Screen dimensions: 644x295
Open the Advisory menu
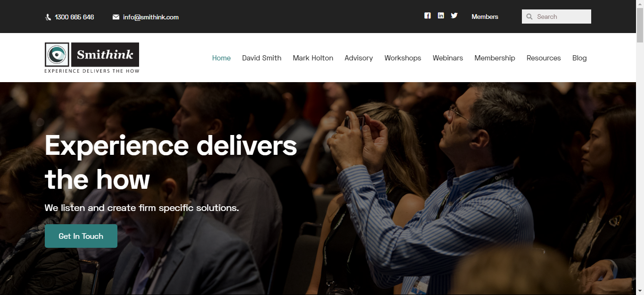359,58
